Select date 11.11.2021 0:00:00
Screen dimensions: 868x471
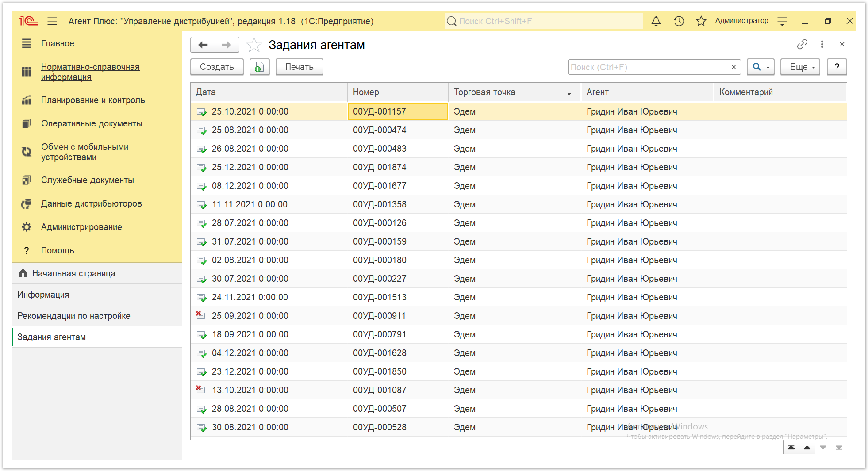(x=250, y=204)
